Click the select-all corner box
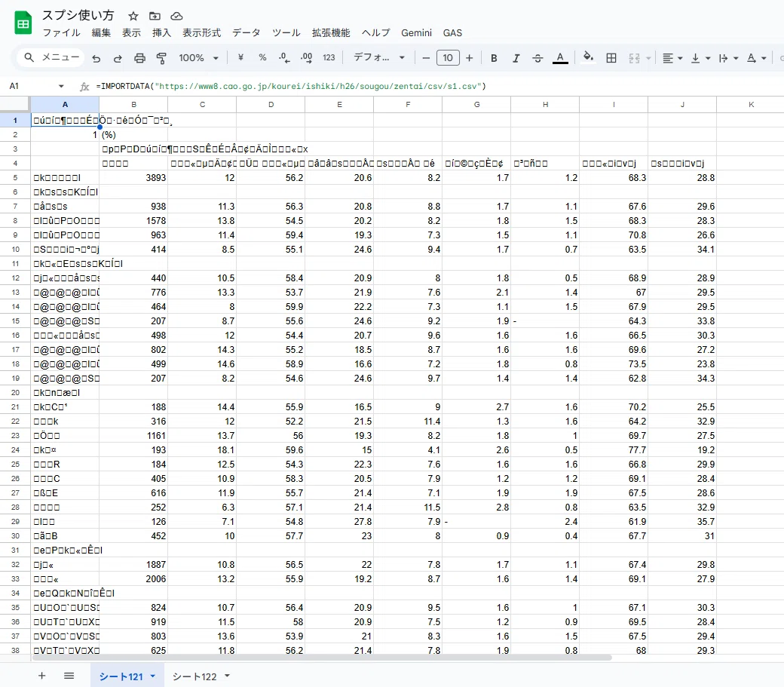The image size is (784, 687). pyautogui.click(x=15, y=105)
